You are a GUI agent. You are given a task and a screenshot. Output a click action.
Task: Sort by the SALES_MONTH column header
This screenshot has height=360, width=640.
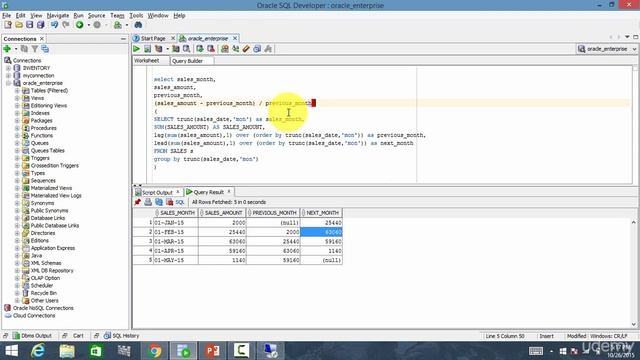point(176,213)
